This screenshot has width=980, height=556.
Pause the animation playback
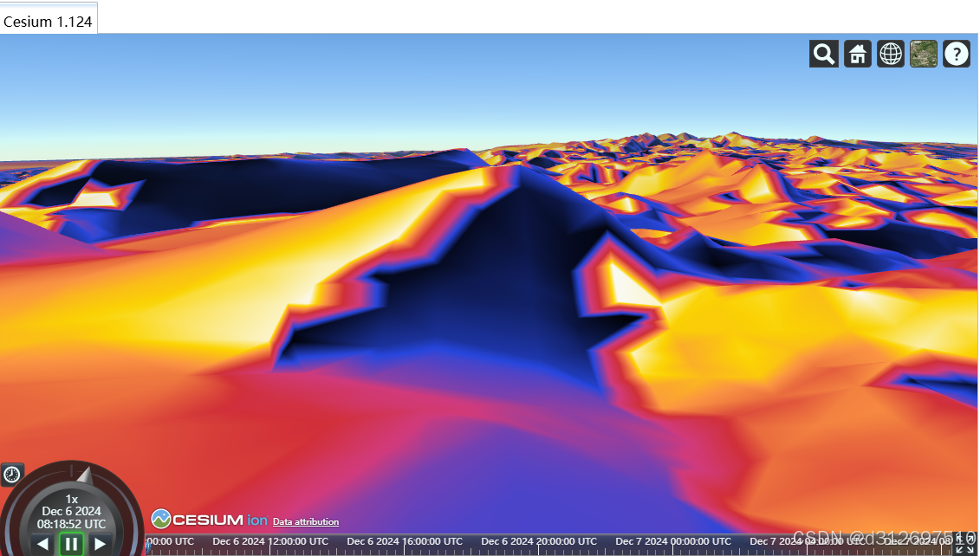[70, 544]
